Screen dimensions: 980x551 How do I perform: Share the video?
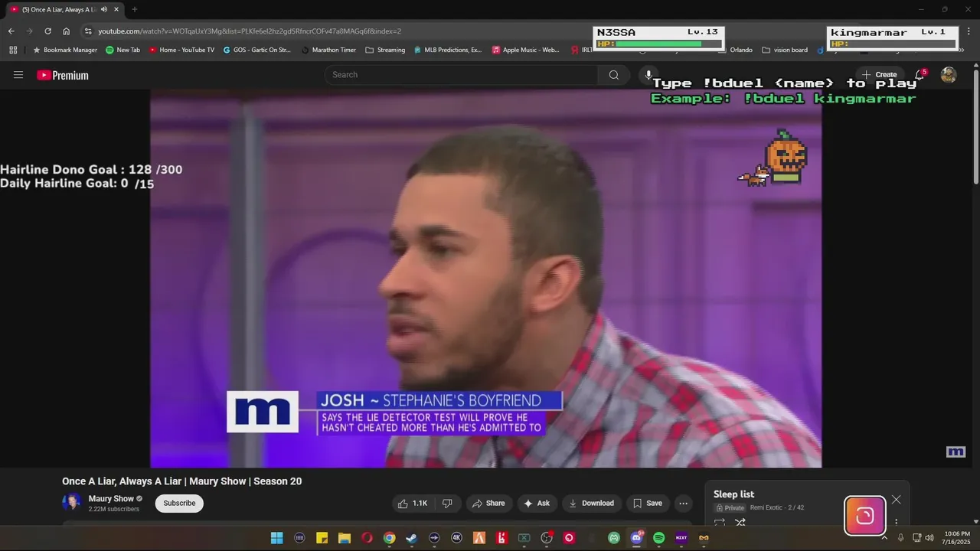(x=488, y=503)
